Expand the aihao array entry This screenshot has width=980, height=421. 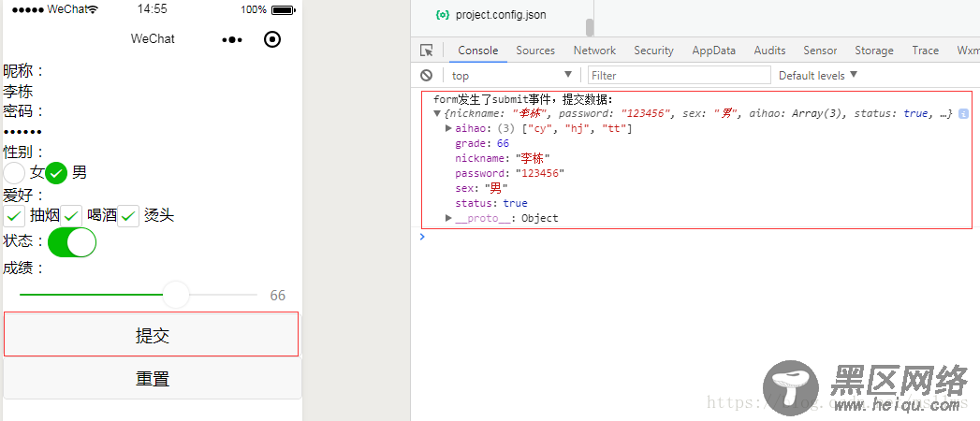pos(449,128)
